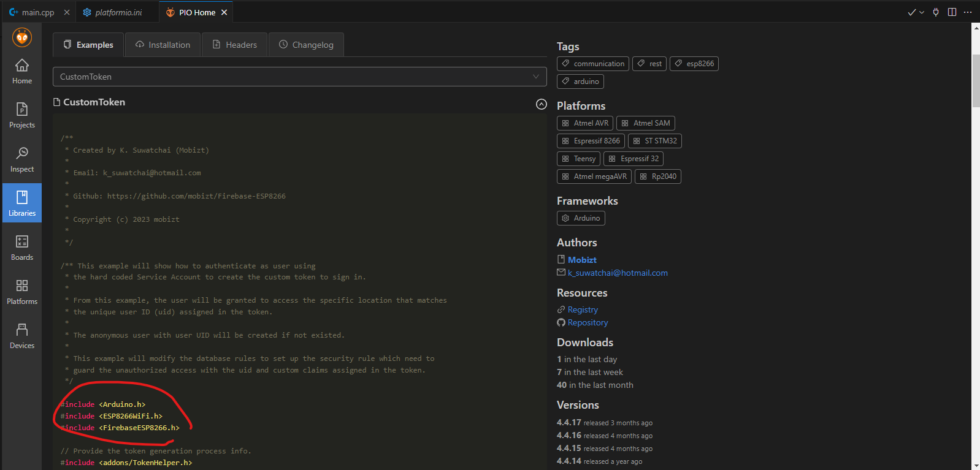
Task: Switch to the Examples tab
Action: [88, 45]
